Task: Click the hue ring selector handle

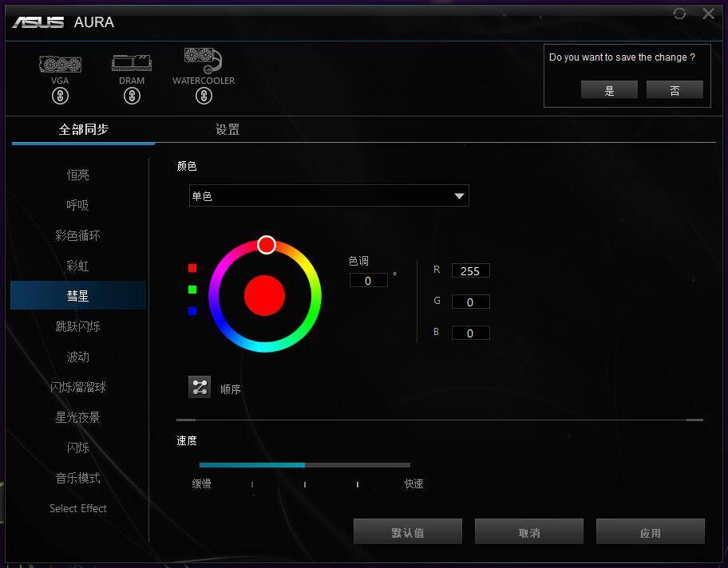Action: (267, 245)
